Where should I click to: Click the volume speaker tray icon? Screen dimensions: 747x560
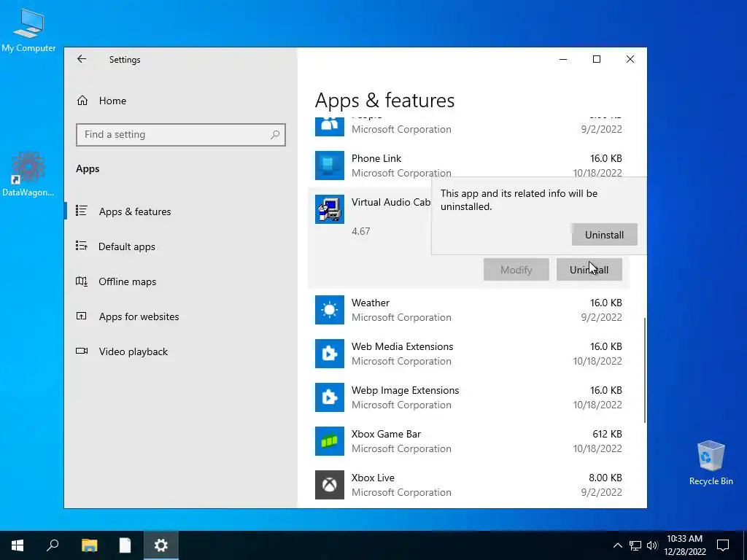652,545
